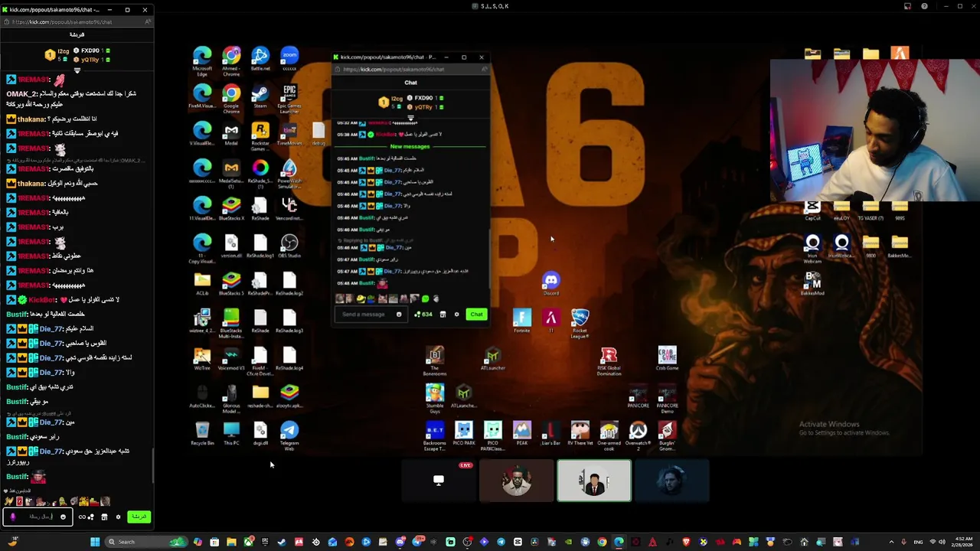The image size is (980, 551).
Task: Select the screen share LIVE thumbnail
Action: (x=439, y=481)
